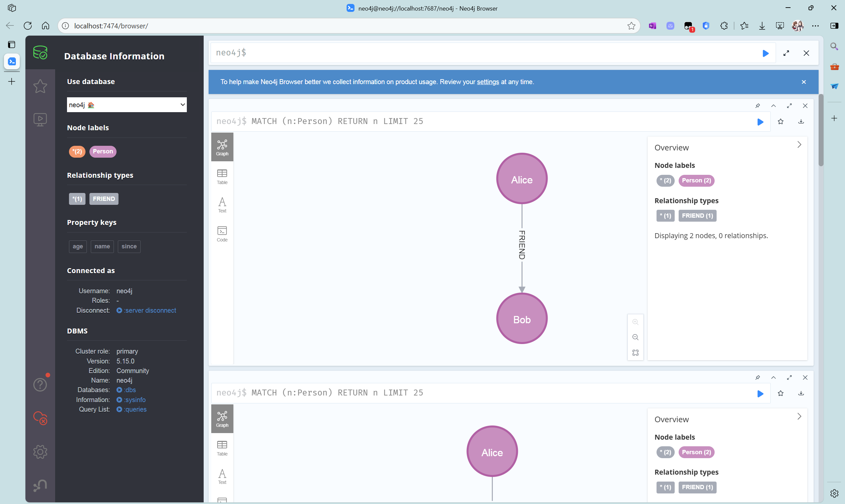
Task: Close the second result frame
Action: pos(805,377)
